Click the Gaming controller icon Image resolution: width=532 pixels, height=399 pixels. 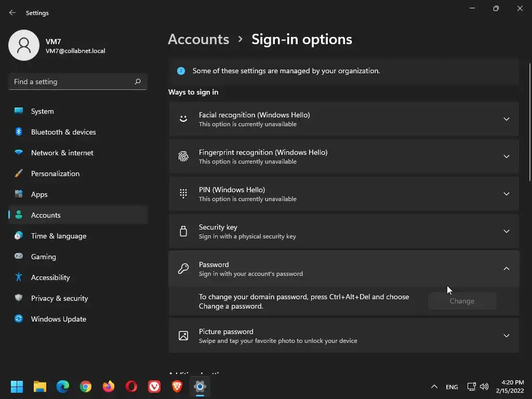(x=19, y=256)
